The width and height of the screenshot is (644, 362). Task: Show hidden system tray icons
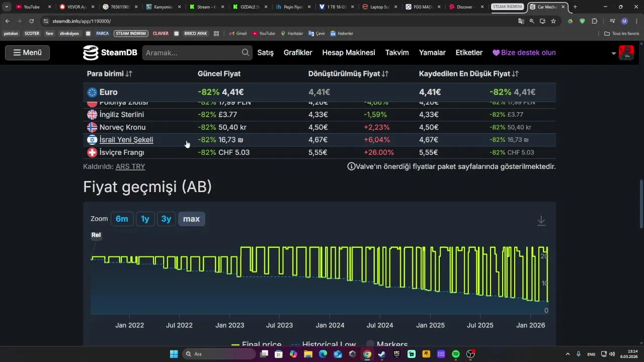568,354
